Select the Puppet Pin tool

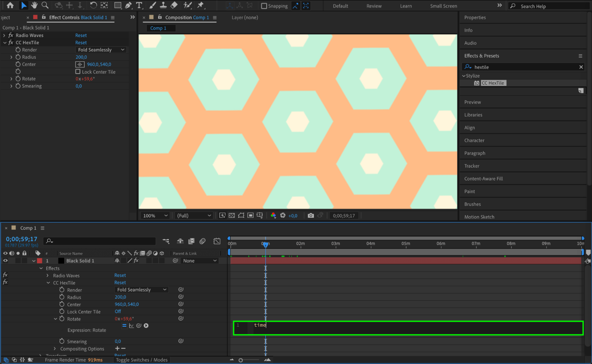[200, 5]
